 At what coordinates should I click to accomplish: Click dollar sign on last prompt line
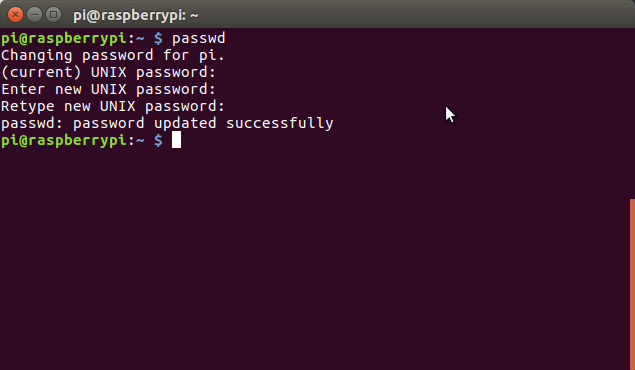[x=158, y=140]
